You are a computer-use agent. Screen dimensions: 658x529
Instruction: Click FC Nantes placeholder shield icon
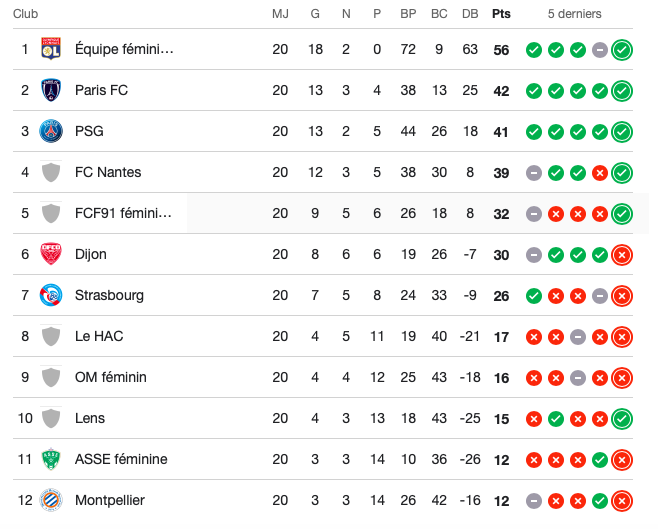point(50,172)
